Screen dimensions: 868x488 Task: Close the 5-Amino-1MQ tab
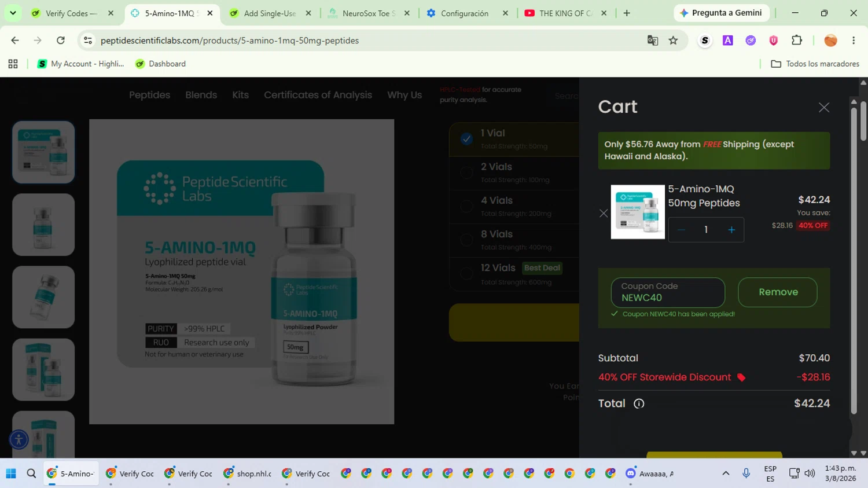click(x=210, y=13)
